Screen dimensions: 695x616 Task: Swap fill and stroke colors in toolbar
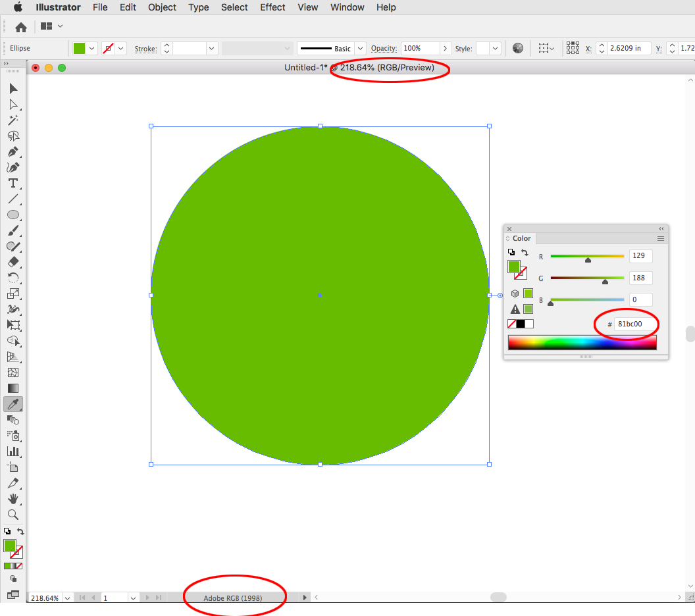click(x=20, y=531)
